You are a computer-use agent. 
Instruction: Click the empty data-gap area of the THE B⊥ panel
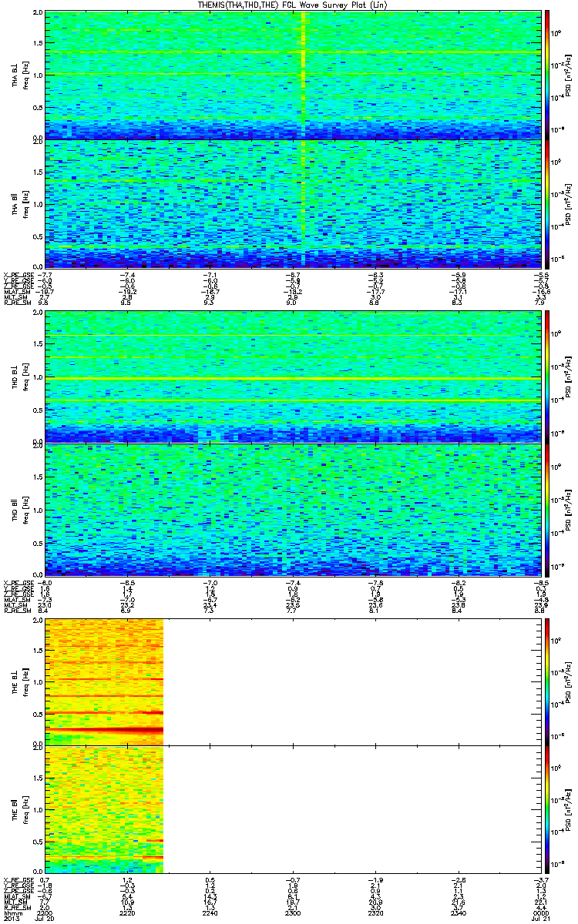click(x=351, y=681)
